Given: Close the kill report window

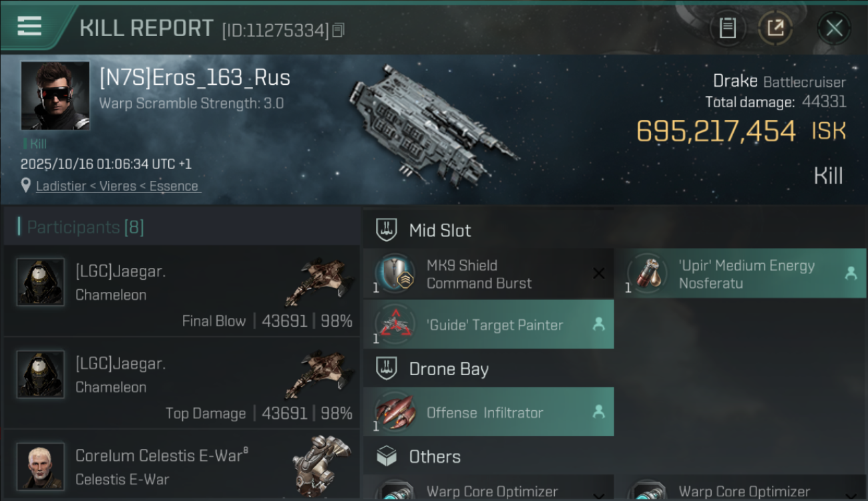Looking at the screenshot, I should click(834, 28).
